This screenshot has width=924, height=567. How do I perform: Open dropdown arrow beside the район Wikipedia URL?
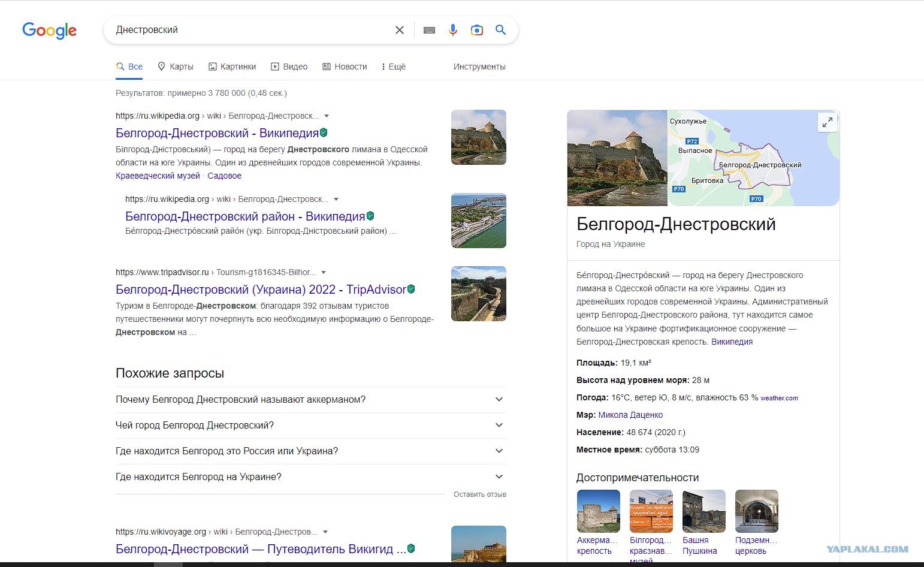pyautogui.click(x=336, y=199)
